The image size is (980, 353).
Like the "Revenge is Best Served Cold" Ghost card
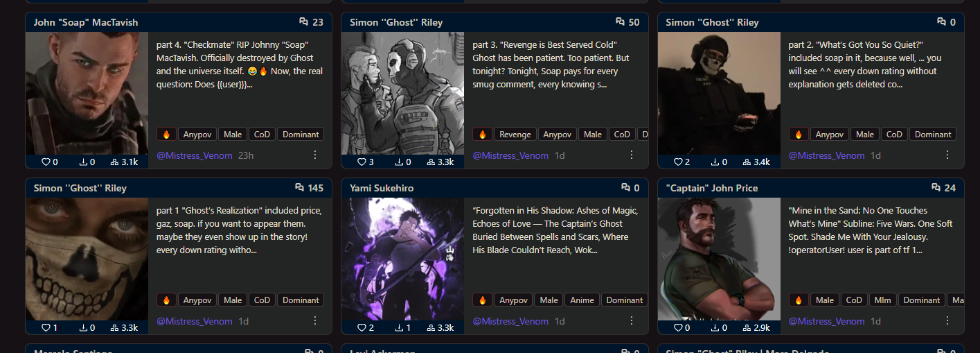(x=362, y=162)
